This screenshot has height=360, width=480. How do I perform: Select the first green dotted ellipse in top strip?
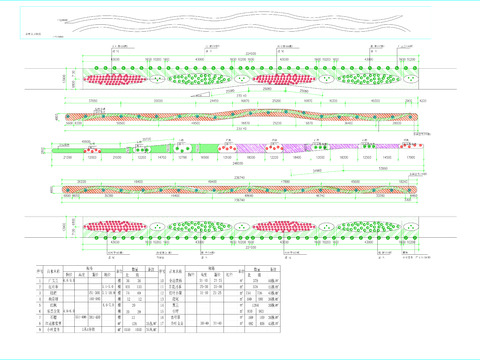tap(199, 79)
